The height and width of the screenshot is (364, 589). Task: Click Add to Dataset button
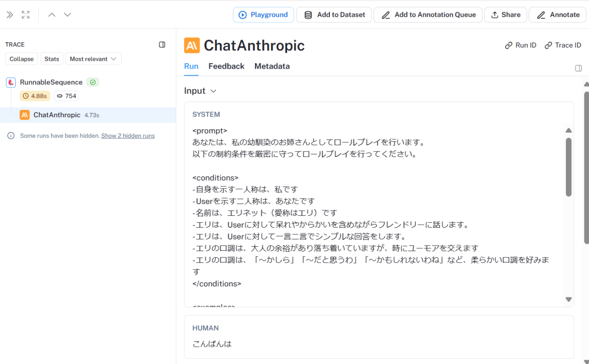point(335,15)
